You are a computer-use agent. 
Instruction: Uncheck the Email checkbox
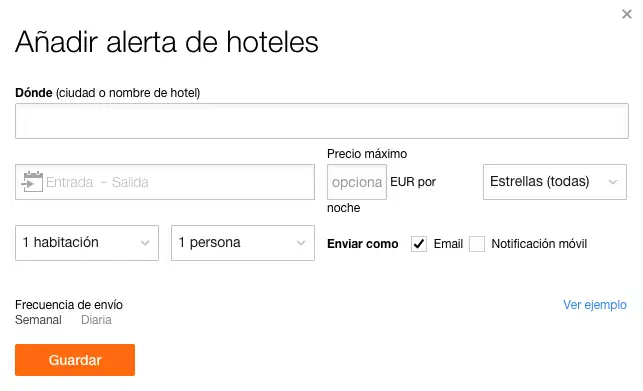tap(419, 244)
